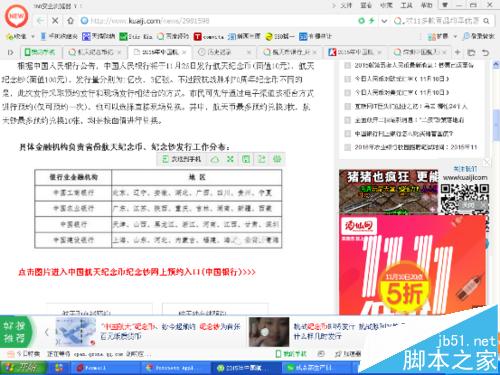Open the yellow 360 bookmark

pyautogui.click(x=280, y=36)
